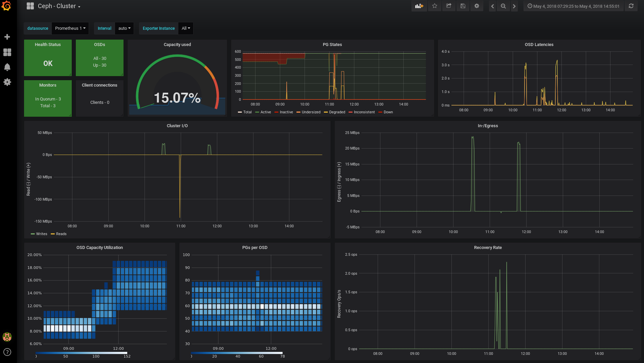Open the PGs per OSD panel title

255,248
